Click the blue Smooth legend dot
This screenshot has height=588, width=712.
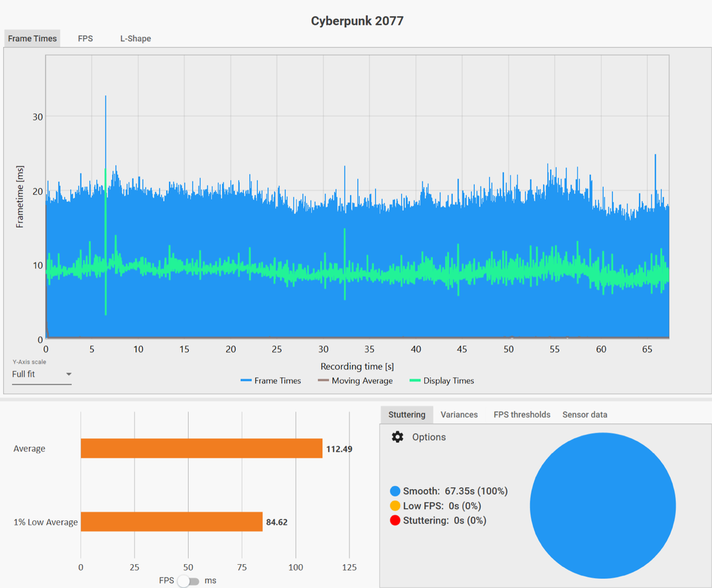point(395,491)
